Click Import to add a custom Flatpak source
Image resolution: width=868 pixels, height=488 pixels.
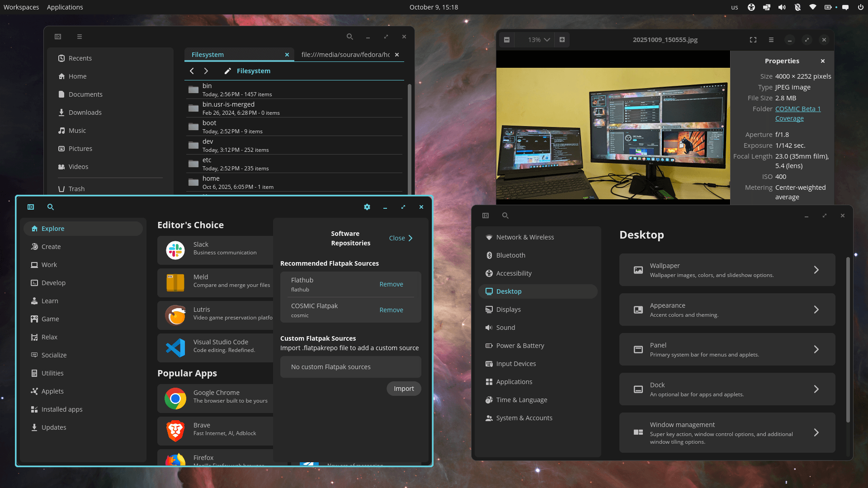tap(403, 389)
